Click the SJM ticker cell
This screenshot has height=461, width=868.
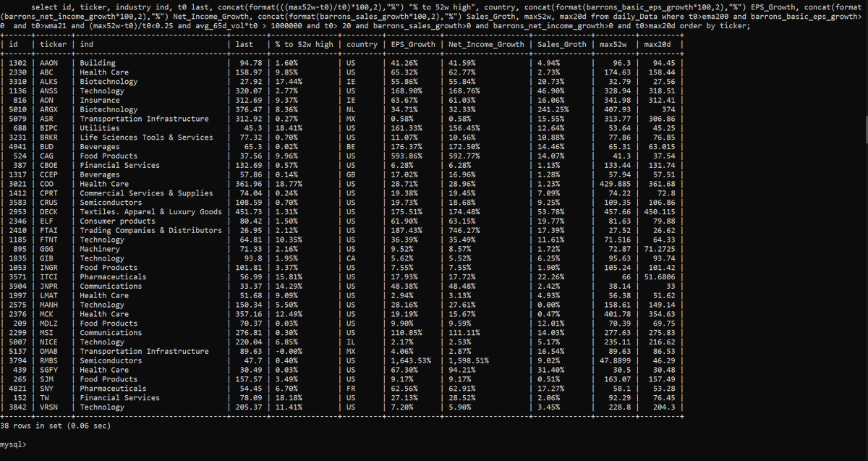47,379
